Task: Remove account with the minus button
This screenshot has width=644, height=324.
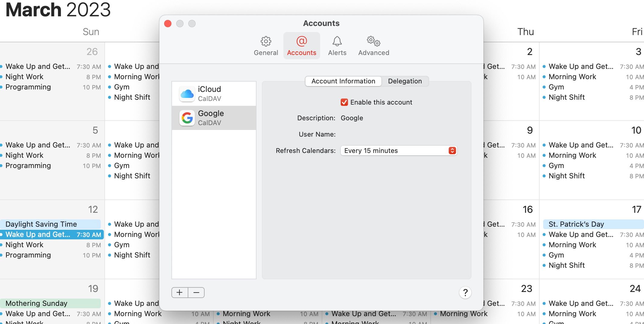Action: [x=196, y=293]
